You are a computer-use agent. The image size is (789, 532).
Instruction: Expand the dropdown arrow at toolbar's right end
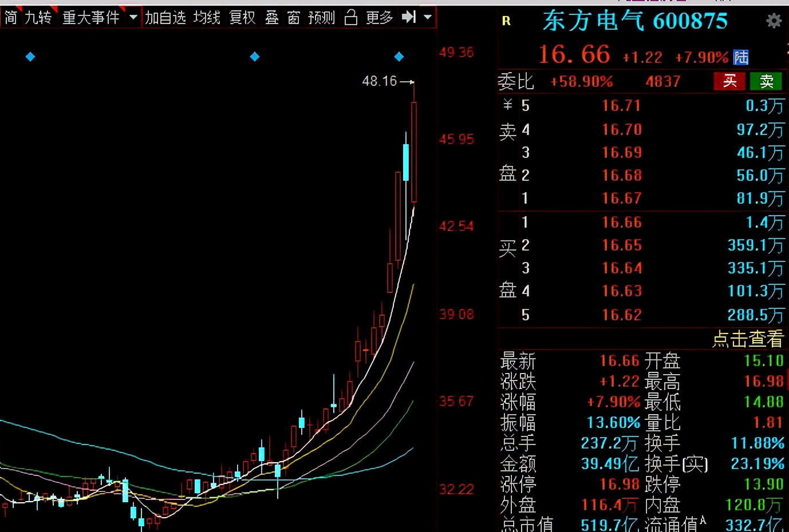(x=428, y=17)
